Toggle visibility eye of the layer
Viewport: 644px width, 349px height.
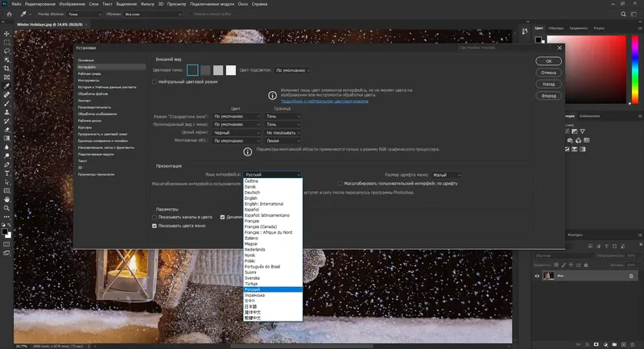tap(537, 276)
